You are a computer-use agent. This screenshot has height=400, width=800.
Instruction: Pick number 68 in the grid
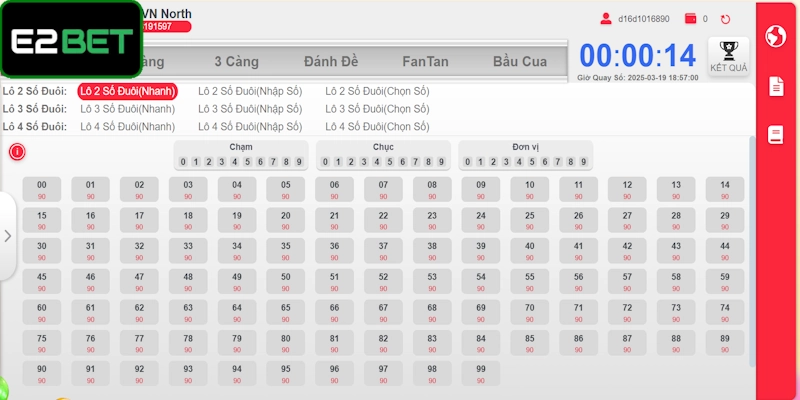(x=432, y=312)
